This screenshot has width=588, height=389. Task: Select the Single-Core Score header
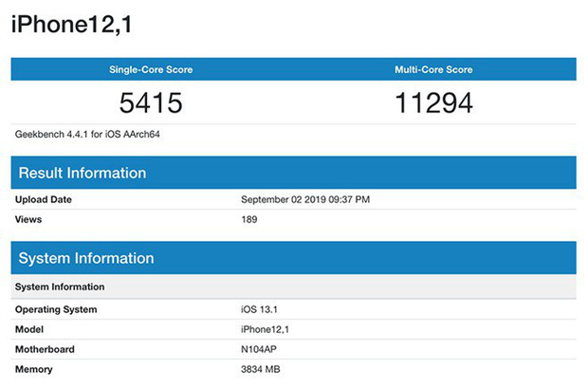(x=150, y=69)
